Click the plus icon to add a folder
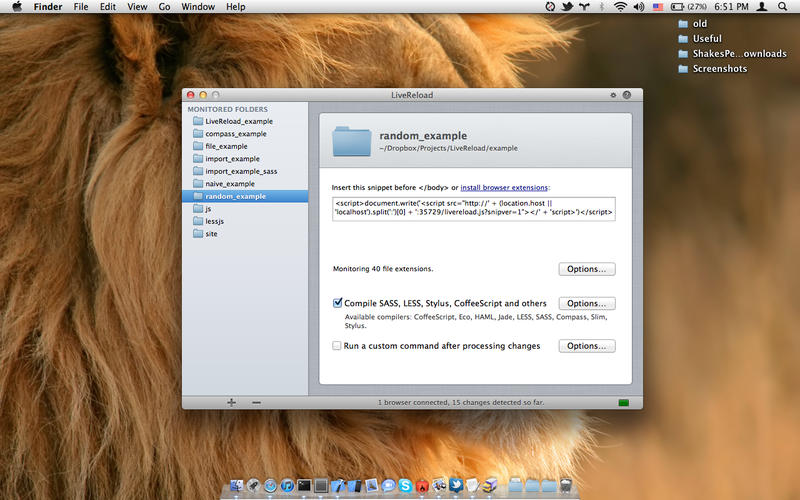The width and height of the screenshot is (800, 500). click(232, 403)
